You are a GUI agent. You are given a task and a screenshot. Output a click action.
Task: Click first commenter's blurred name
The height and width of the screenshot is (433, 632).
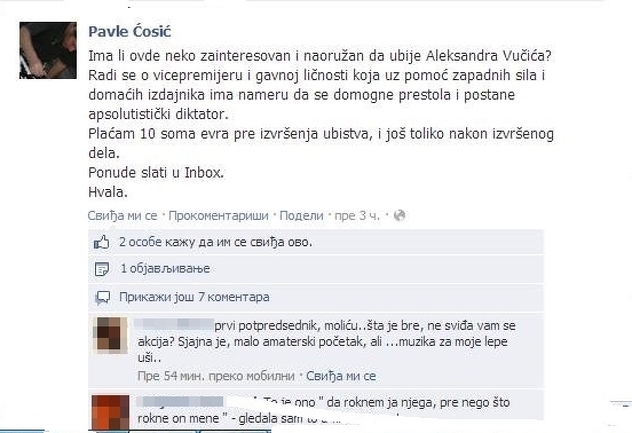[174, 324]
